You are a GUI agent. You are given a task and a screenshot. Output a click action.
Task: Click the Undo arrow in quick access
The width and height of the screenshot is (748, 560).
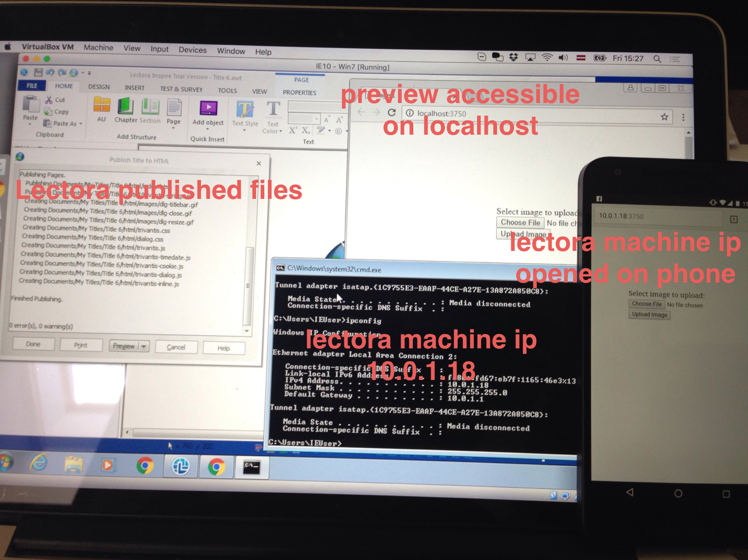pos(50,73)
